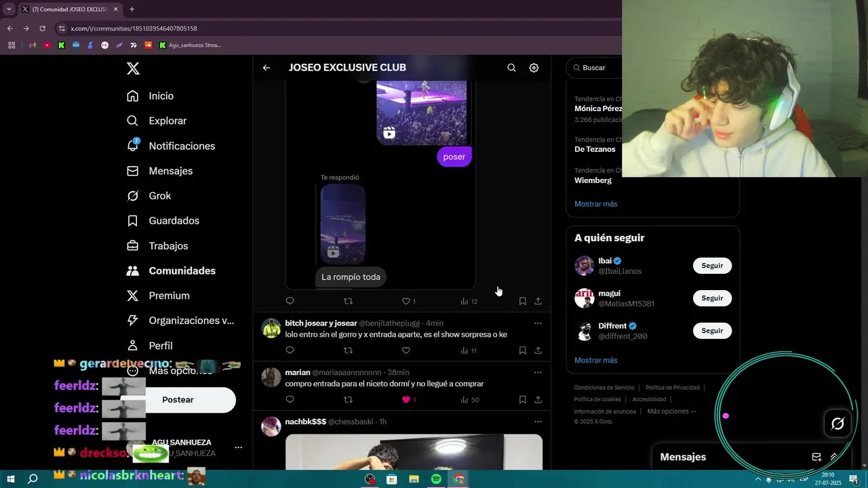Expand the Mensajes drawer chevrons
868x488 pixels.
pyautogui.click(x=834, y=457)
